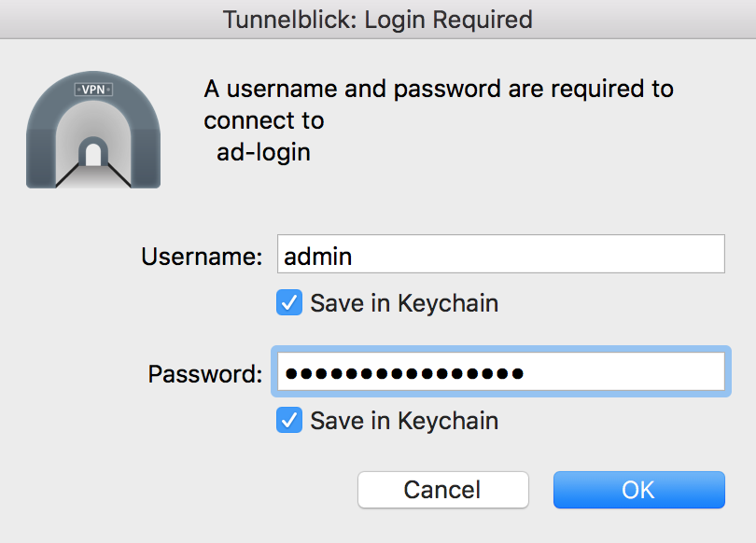This screenshot has width=756, height=543.
Task: Click the 'connect to' line of the message
Action: pyautogui.click(x=264, y=120)
